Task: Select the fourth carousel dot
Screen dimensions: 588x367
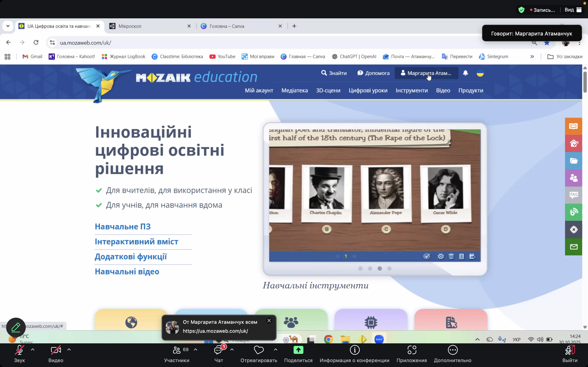Action: pos(389,269)
